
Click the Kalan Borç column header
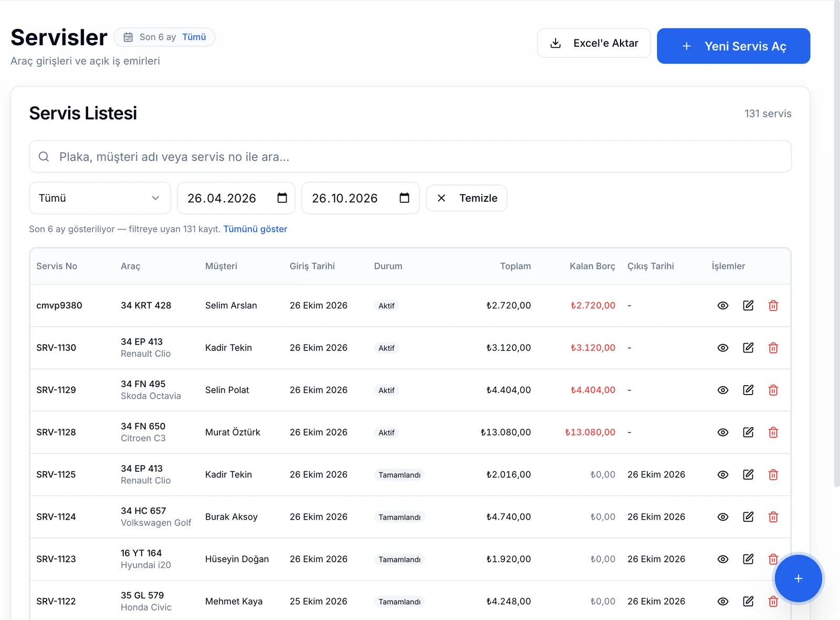point(592,266)
